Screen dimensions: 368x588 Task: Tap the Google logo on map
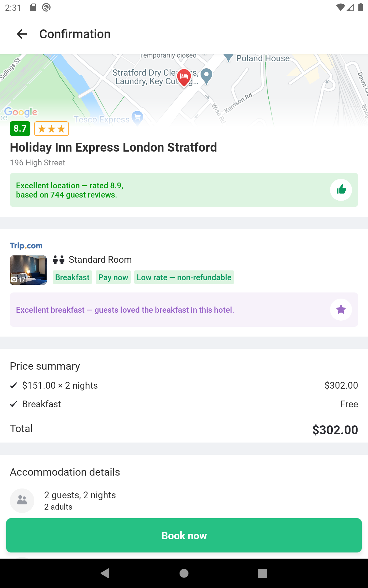click(x=21, y=112)
